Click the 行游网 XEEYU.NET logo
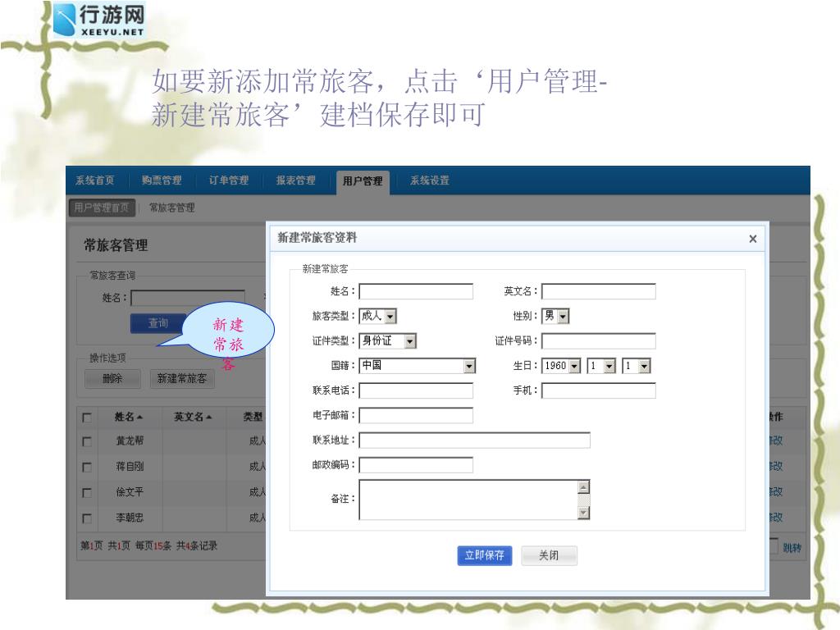The image size is (840, 630). pyautogui.click(x=99, y=20)
